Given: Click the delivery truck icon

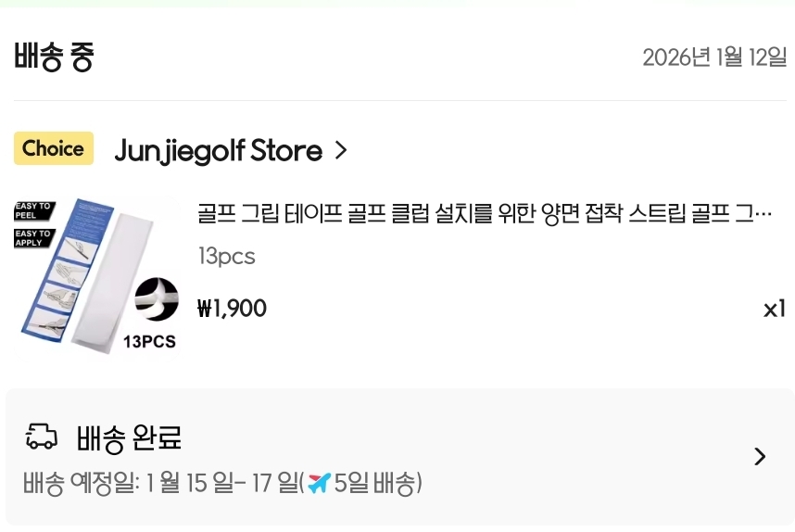Looking at the screenshot, I should (41, 436).
